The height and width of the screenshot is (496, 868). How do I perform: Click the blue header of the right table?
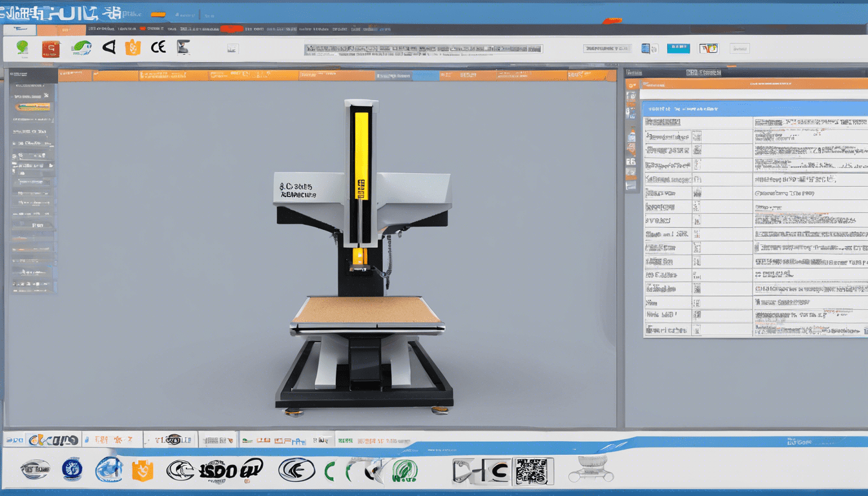pyautogui.click(x=755, y=108)
